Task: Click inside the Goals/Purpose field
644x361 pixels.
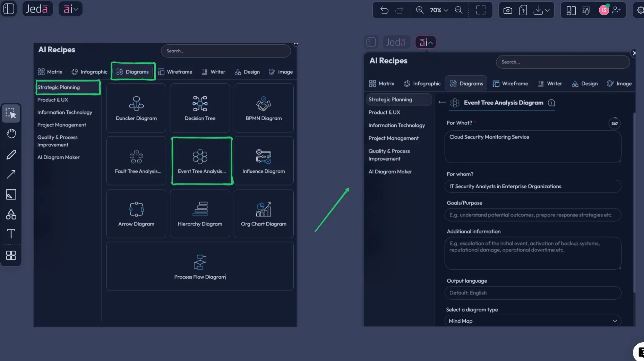Action: [533, 215]
